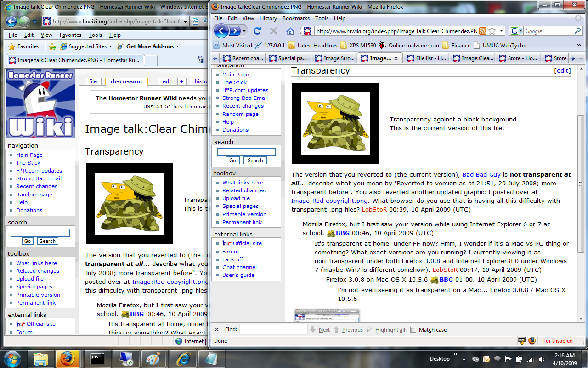588x368 pixels.
Task: Click the IE Home icon
Action: pyautogui.click(x=201, y=59)
